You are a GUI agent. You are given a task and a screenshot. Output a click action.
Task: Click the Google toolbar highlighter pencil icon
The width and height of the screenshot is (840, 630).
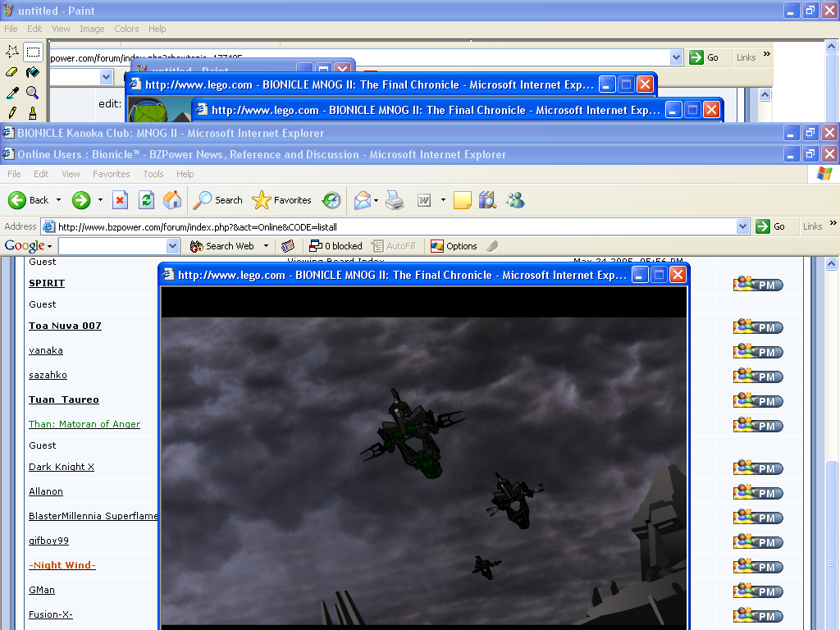point(492,246)
